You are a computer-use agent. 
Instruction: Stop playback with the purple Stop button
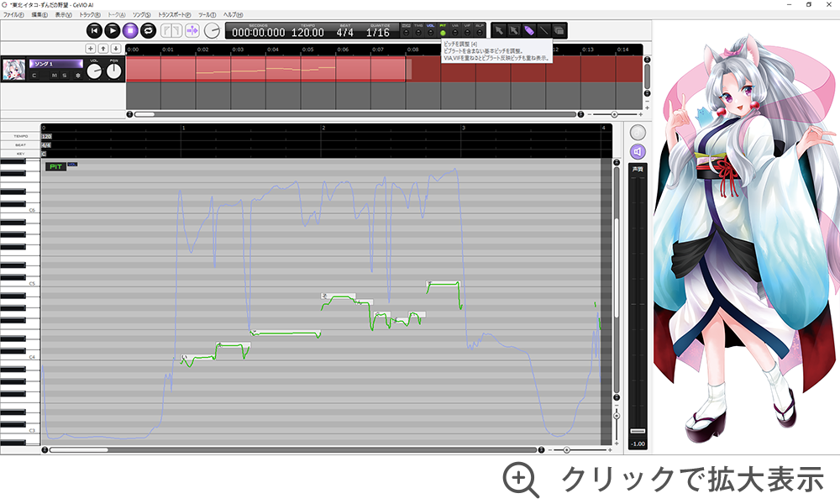coord(130,31)
